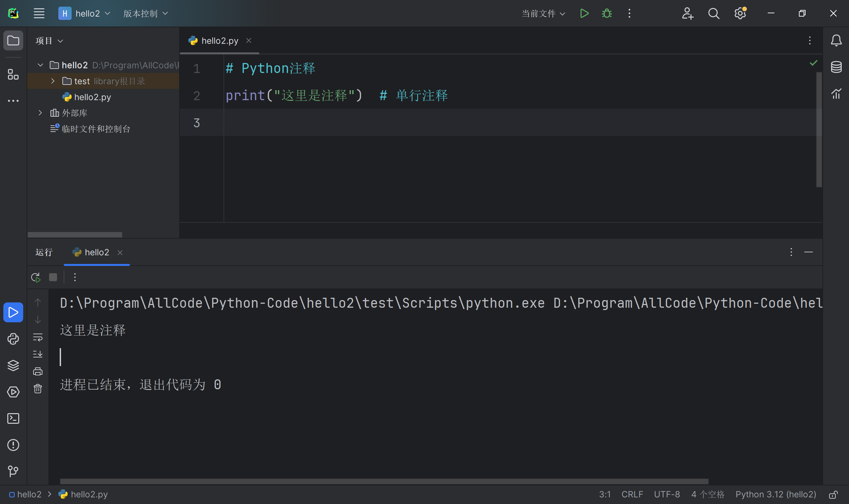
Task: Open the Problems tool window
Action: tap(13, 445)
